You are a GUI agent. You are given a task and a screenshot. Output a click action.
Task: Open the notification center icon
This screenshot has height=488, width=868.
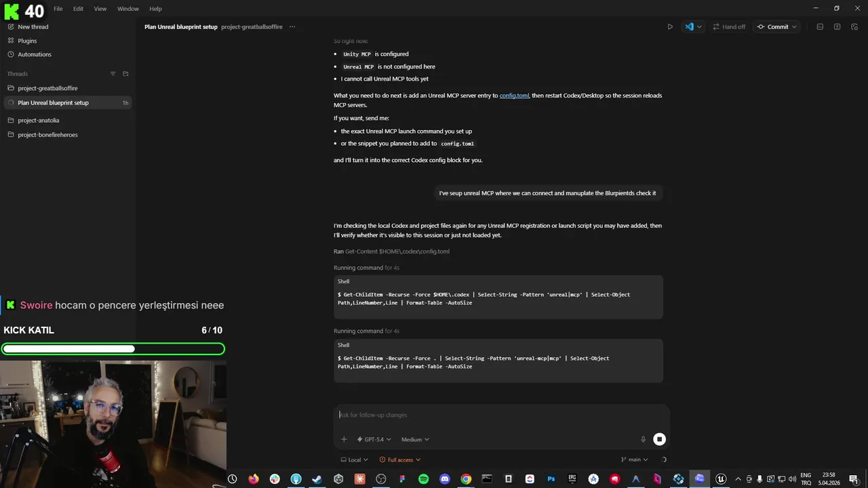click(854, 479)
